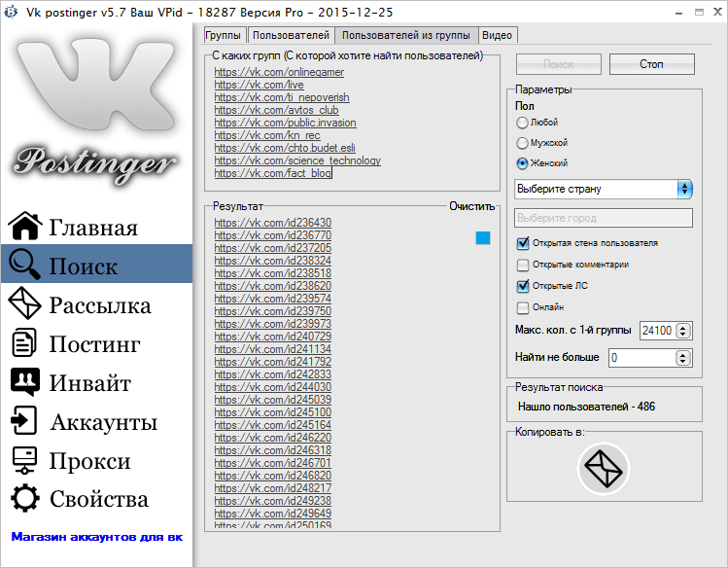Click the app icon in title bar

[x=11, y=12]
